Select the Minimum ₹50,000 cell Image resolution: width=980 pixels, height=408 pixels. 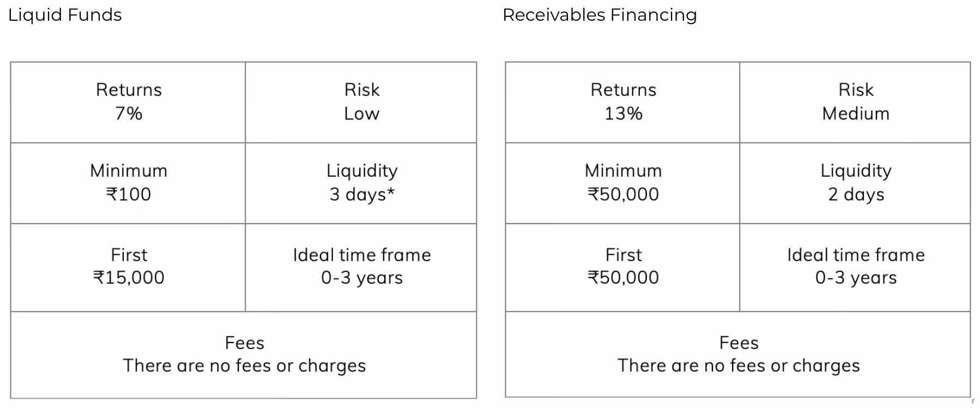point(623,183)
